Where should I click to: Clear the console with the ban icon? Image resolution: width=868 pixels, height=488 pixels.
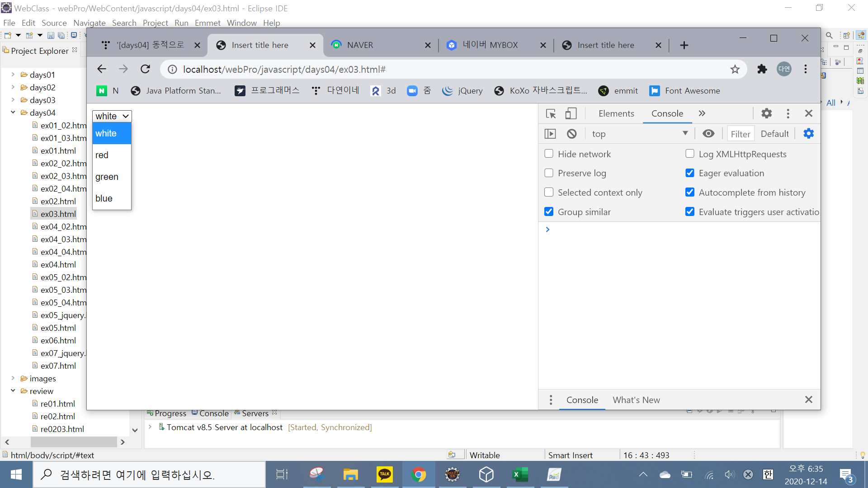click(572, 134)
